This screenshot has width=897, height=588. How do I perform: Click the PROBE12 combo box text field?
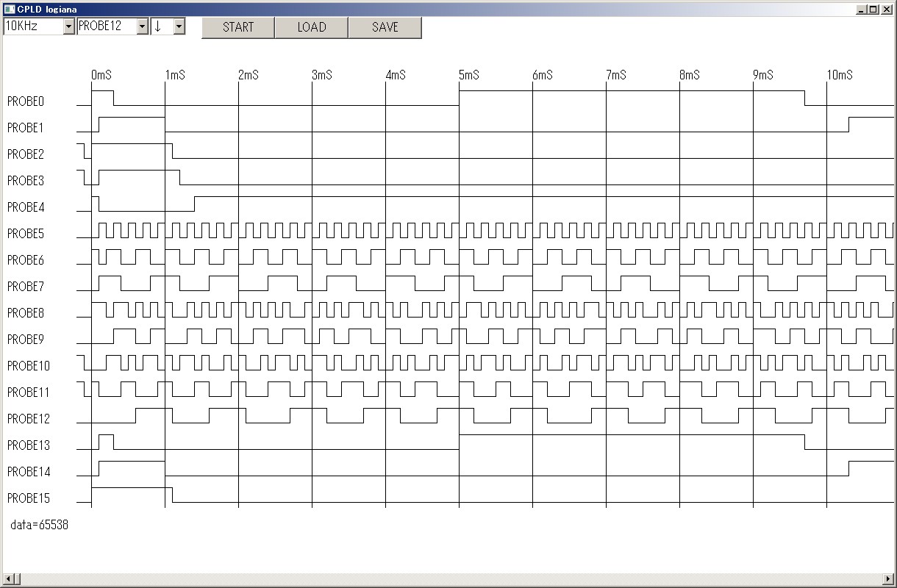pos(107,26)
